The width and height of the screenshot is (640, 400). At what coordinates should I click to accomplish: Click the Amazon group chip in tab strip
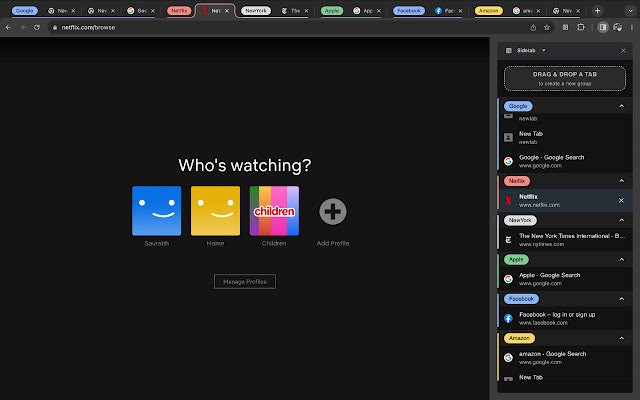(489, 11)
